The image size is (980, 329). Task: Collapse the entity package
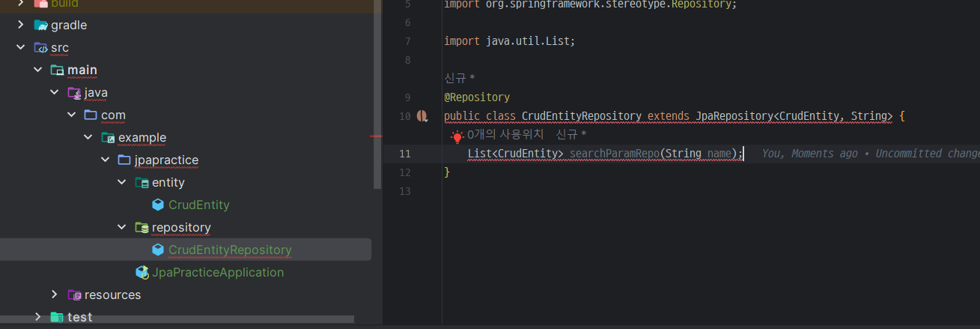pyautogui.click(x=121, y=182)
